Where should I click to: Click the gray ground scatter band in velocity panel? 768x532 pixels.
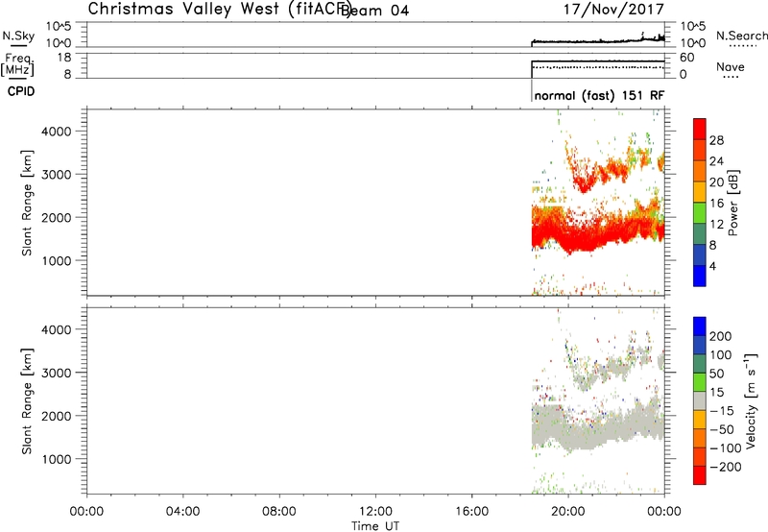point(597,426)
